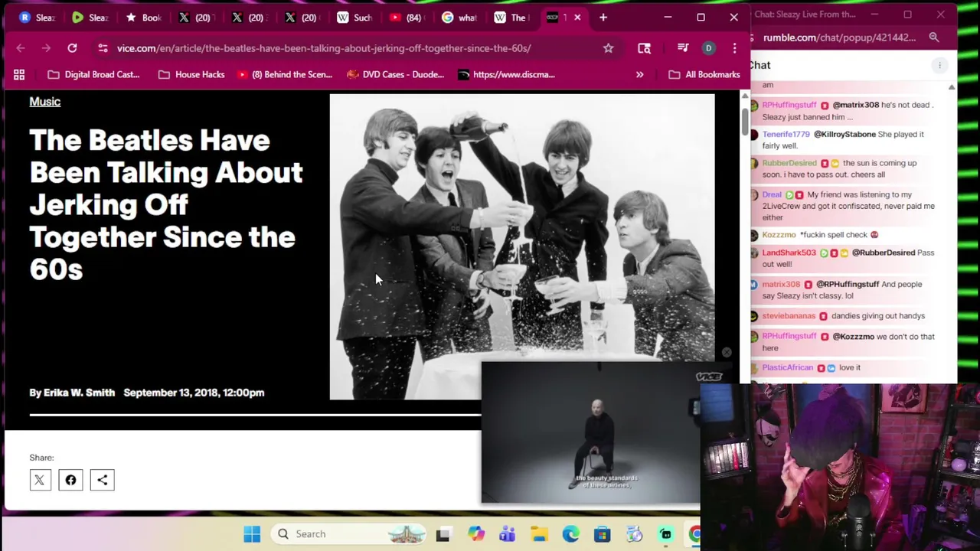The image size is (980, 551).
Task: Open a new browser tab
Action: tap(603, 17)
